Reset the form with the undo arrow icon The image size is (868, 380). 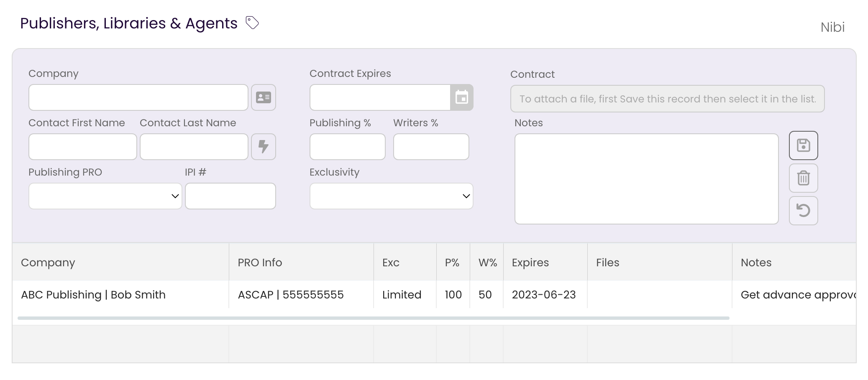click(x=804, y=211)
